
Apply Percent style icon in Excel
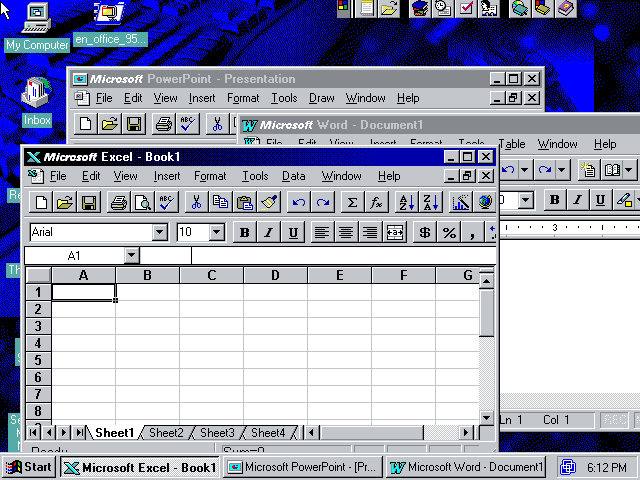(449, 232)
